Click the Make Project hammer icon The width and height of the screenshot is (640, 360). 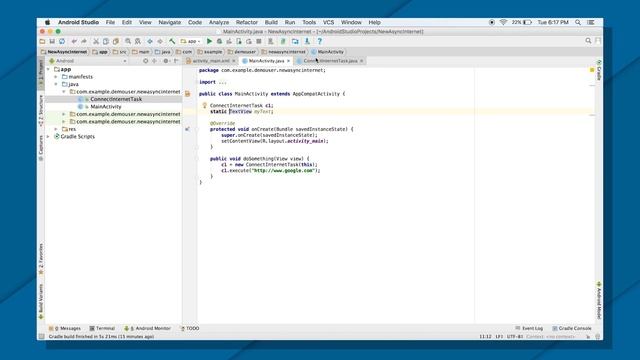[x=172, y=41]
